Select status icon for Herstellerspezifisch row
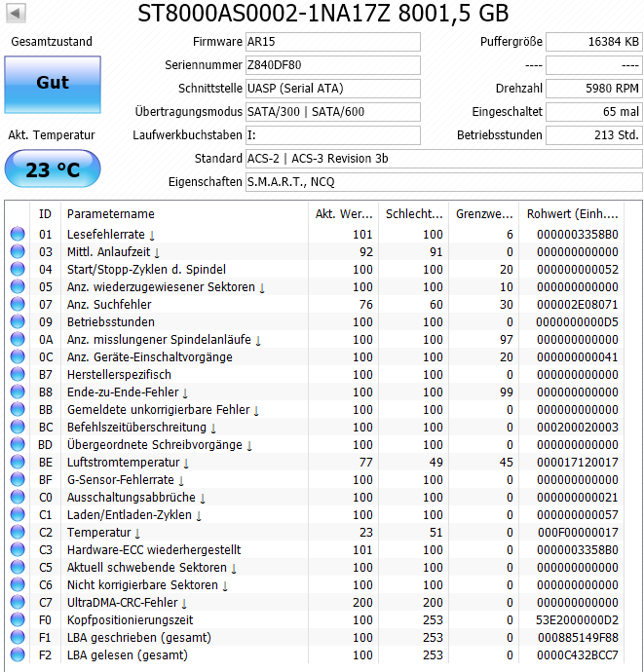 point(18,374)
